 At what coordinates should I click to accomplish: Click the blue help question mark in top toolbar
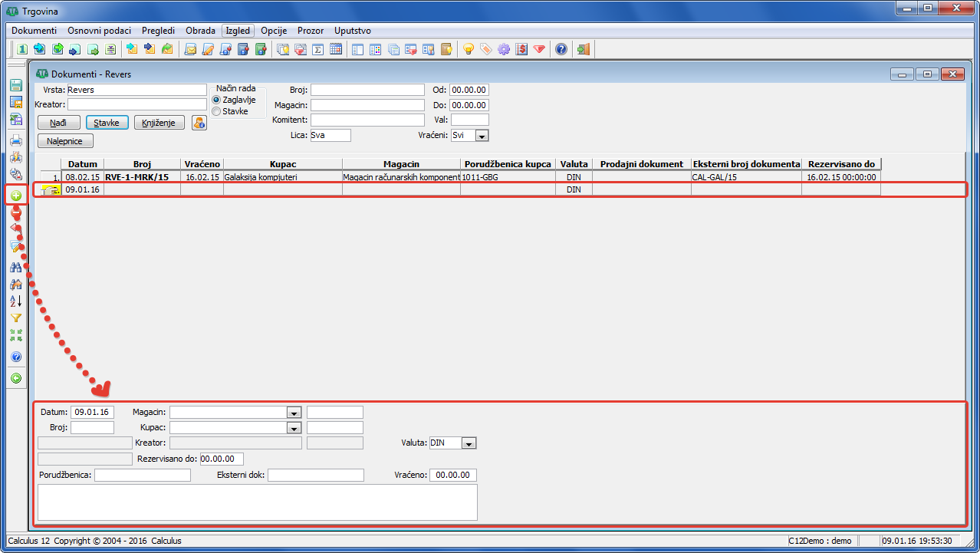point(561,49)
